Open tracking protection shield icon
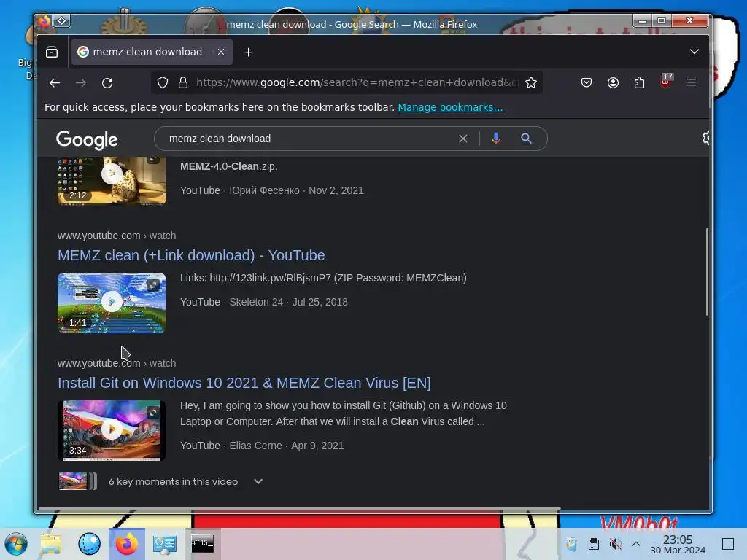 click(163, 83)
